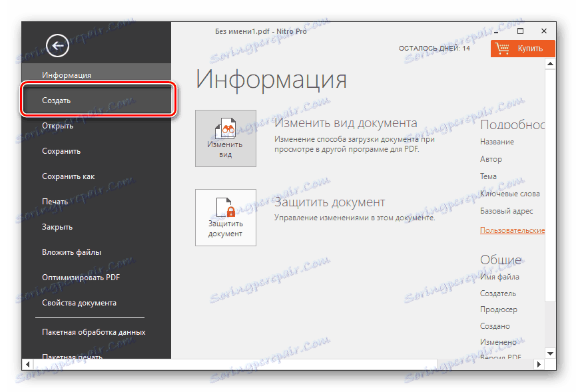
Task: Click the Защитить документ heading
Action: [330, 202]
